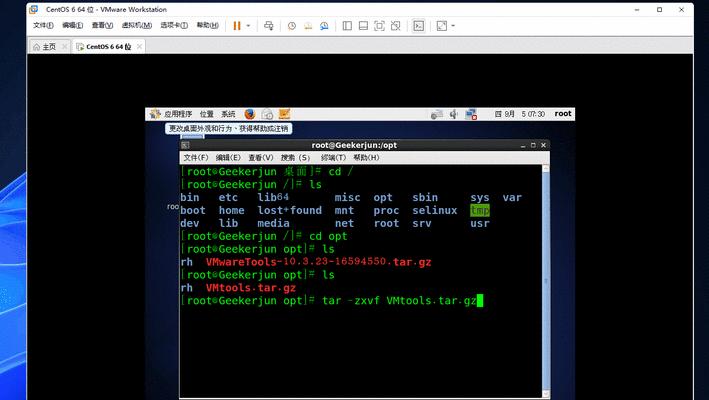
Task: Click the terminal title root@Geekerjun:/opt
Action: [x=354, y=145]
